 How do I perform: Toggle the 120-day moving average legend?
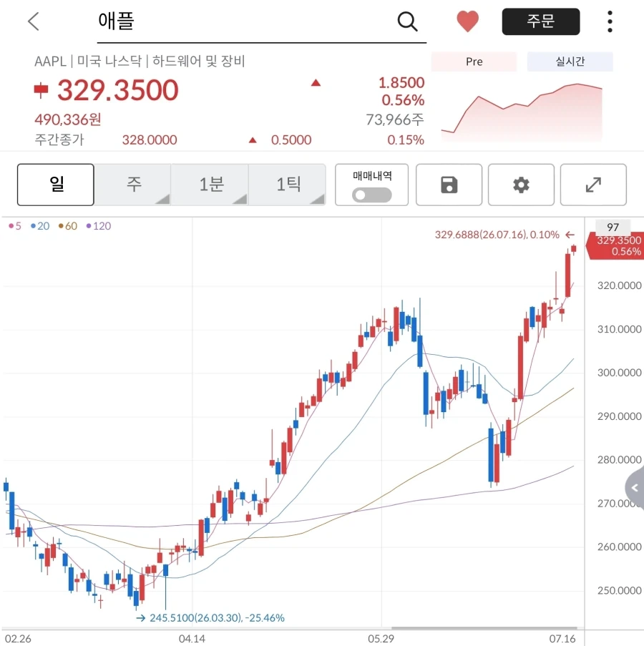(x=99, y=226)
